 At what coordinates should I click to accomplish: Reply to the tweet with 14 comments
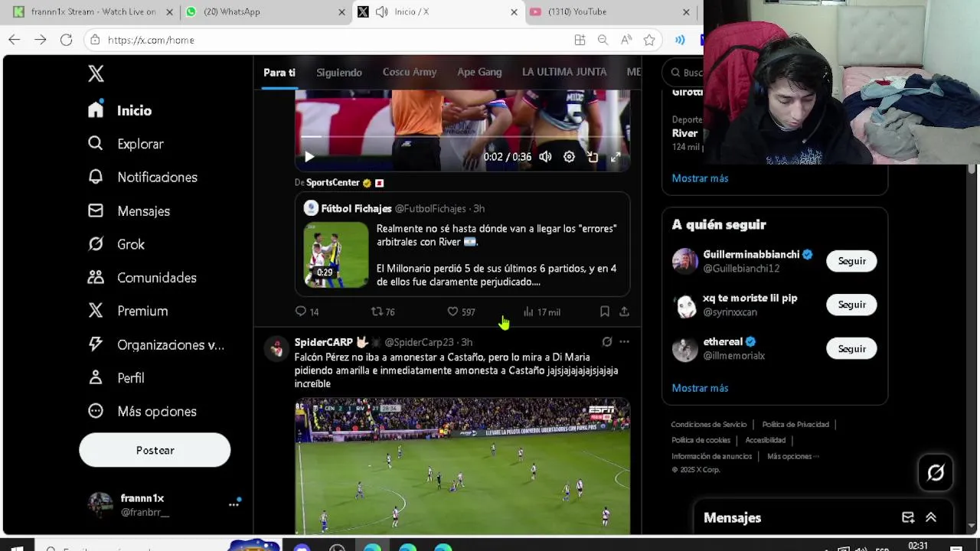pyautogui.click(x=307, y=311)
